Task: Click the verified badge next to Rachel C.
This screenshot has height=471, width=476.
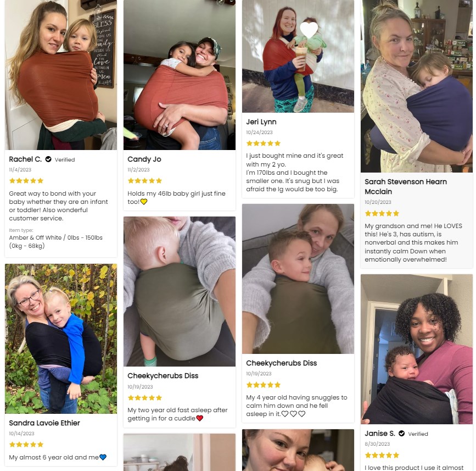Action: 48,159
